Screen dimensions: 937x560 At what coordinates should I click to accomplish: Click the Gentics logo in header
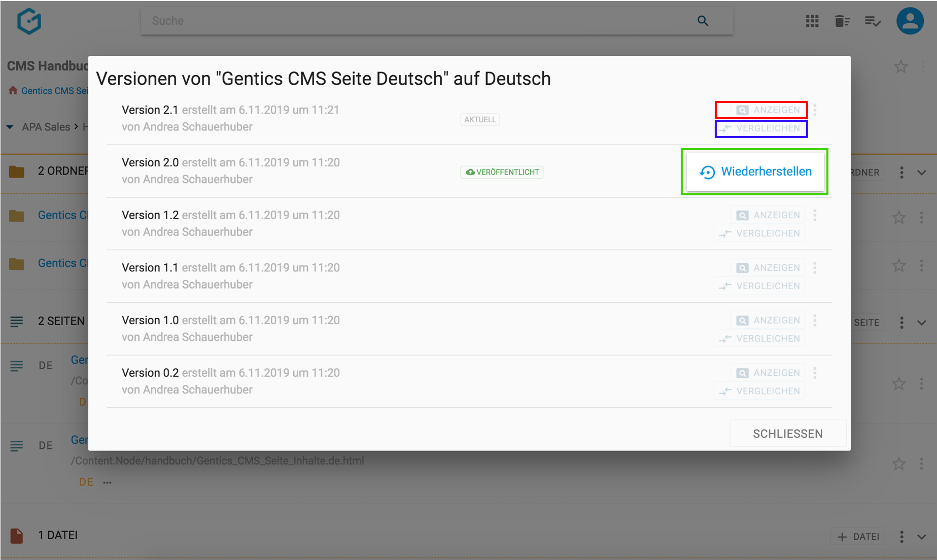(x=29, y=21)
